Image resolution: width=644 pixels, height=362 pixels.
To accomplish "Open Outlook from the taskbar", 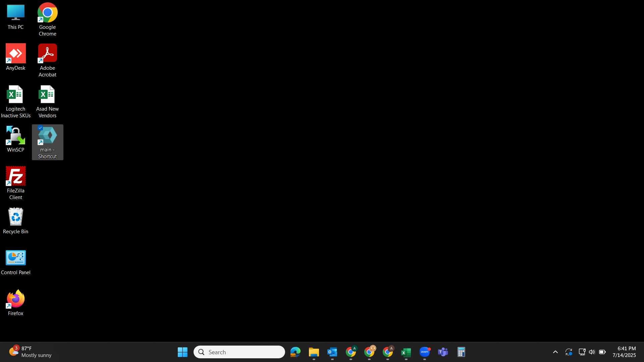I will [x=332, y=352].
